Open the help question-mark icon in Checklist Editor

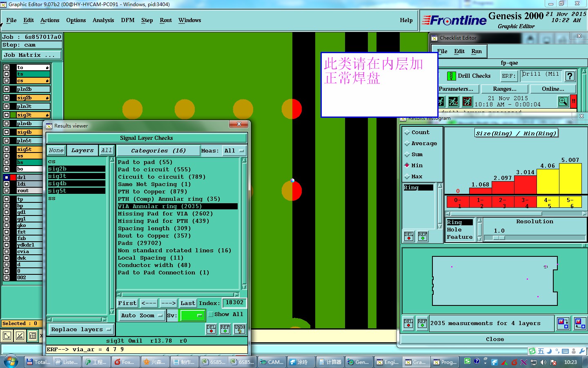(570, 76)
